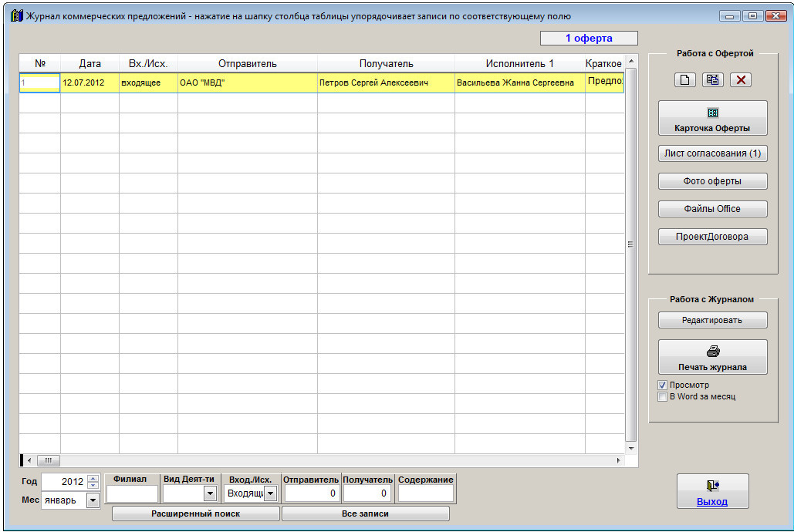Expand the Мес month dropdown
The image size is (794, 532).
pyautogui.click(x=93, y=500)
